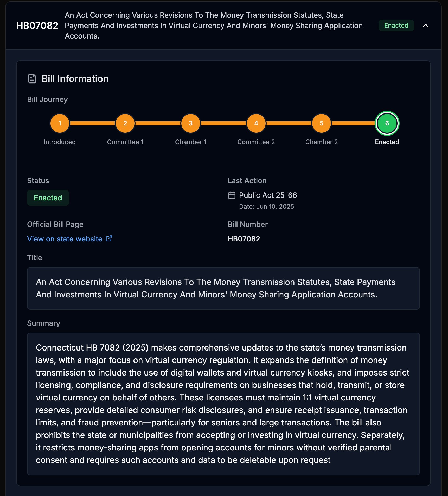
Task: Click the bill title in the header row
Action: [x=213, y=26]
